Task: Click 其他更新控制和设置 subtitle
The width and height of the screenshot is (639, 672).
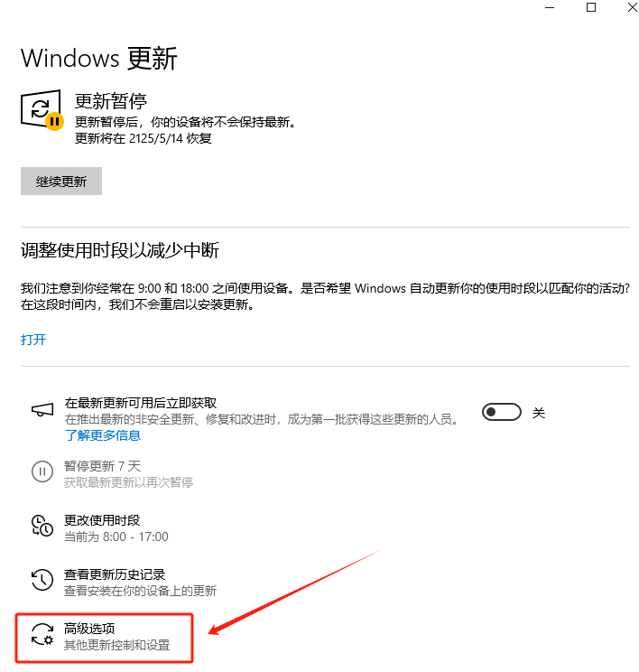Action: point(117,645)
